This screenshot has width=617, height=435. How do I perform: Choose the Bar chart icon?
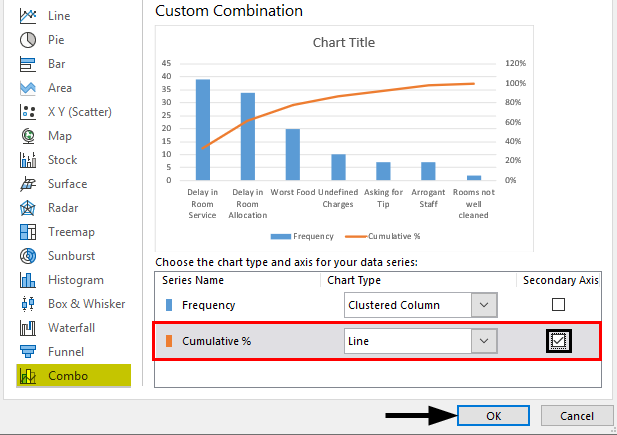pos(28,64)
